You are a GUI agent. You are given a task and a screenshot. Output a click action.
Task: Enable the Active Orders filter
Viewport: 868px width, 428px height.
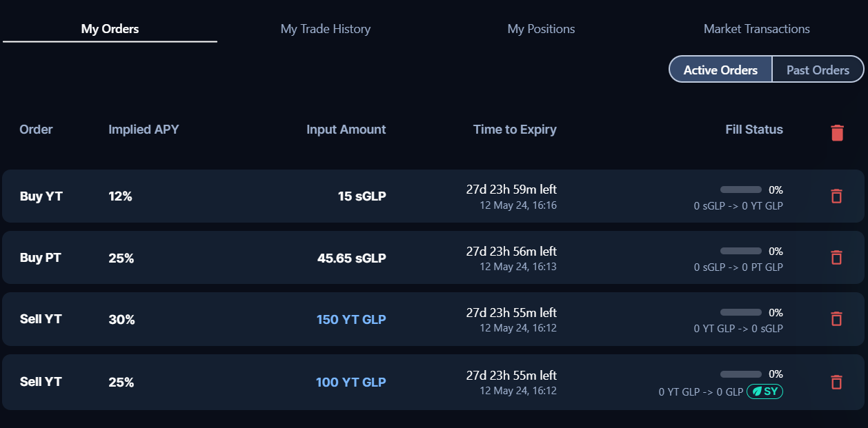tap(720, 70)
